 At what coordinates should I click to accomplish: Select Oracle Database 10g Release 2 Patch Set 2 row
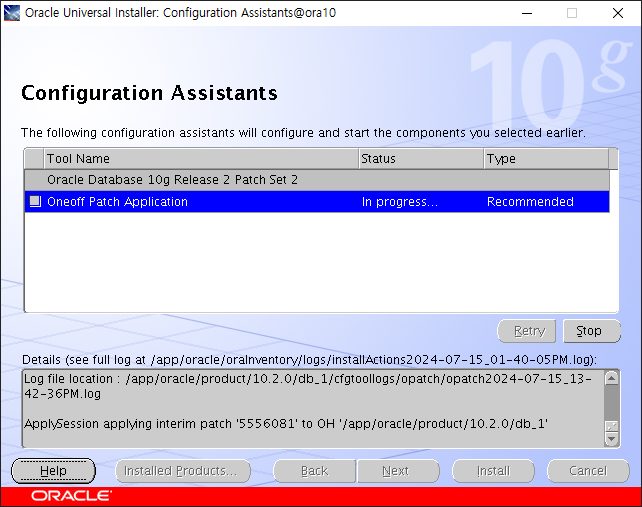[317, 180]
